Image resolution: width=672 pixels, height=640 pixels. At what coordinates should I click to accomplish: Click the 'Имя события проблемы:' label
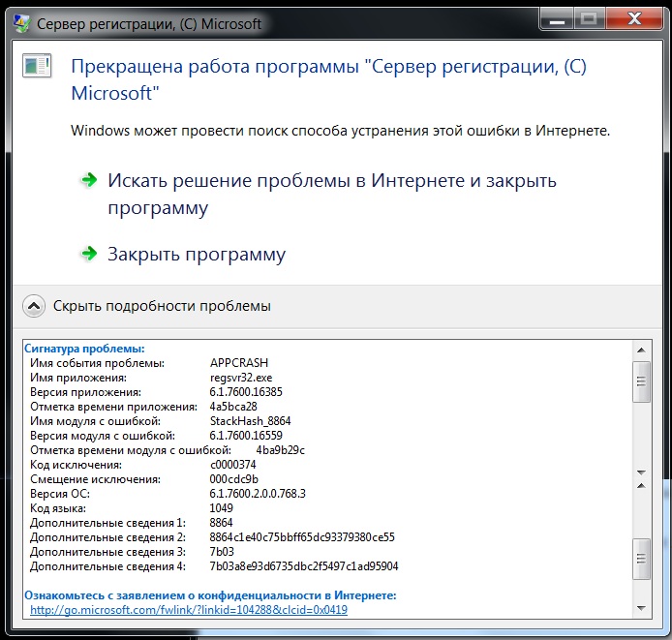97,363
